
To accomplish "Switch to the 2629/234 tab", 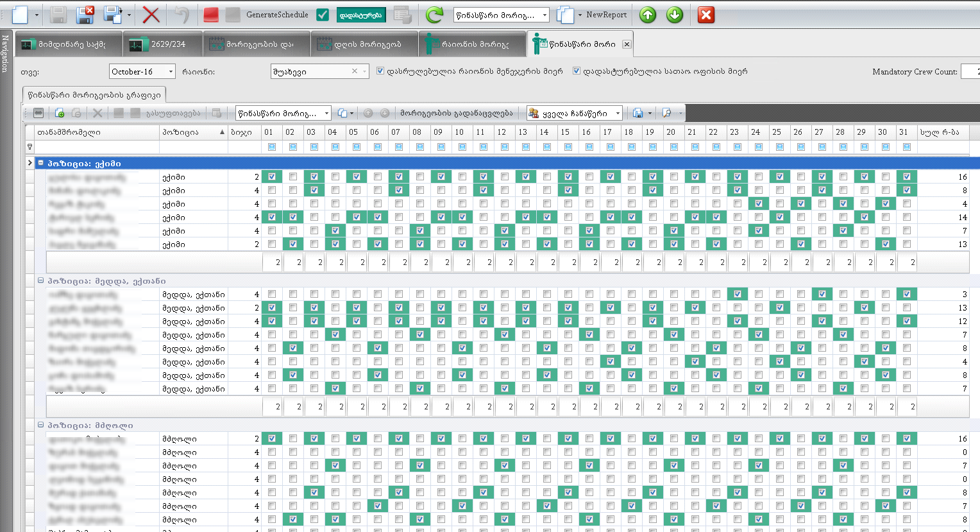I will pyautogui.click(x=164, y=44).
